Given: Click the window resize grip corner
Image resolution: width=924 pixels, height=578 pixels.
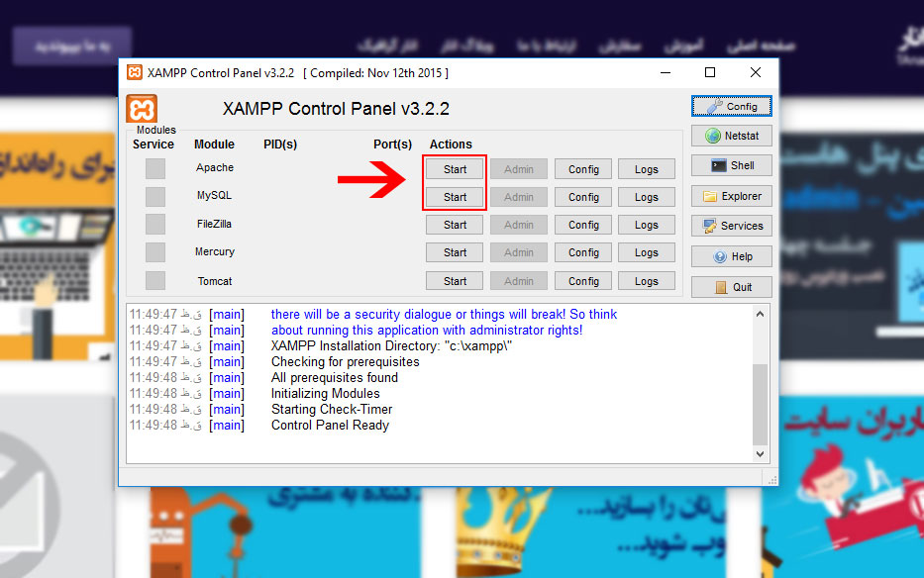Looking at the screenshot, I should (771, 480).
